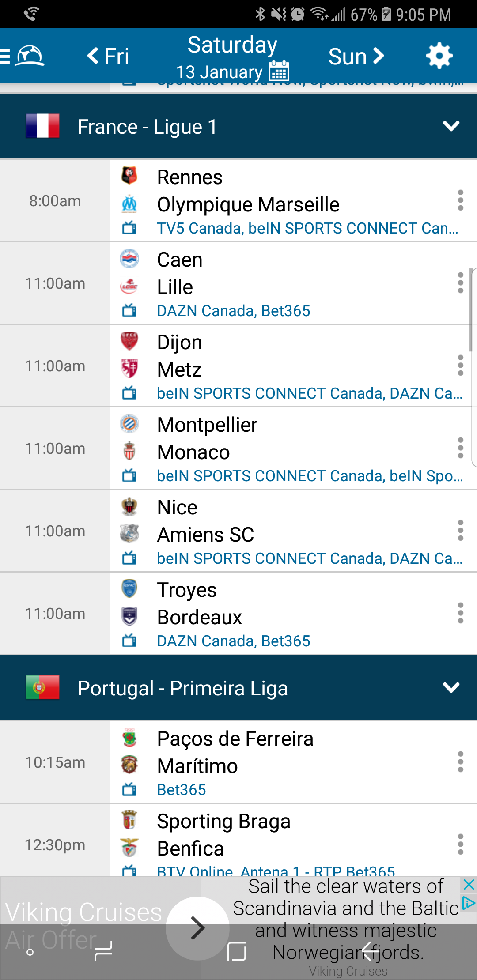Show options for Montpellier vs Monaco match
477x980 pixels.
(x=460, y=448)
